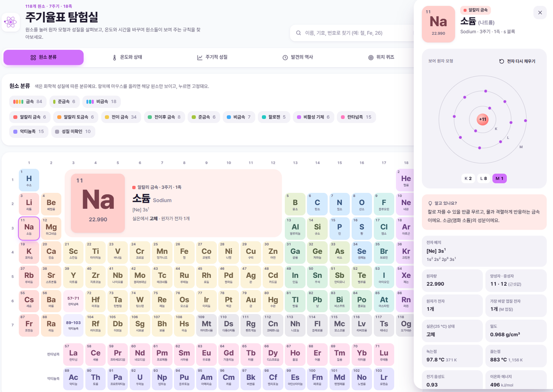This screenshot has height=392, width=553.
Task: Open the 주기적 성질 tab
Action: pyautogui.click(x=212, y=57)
